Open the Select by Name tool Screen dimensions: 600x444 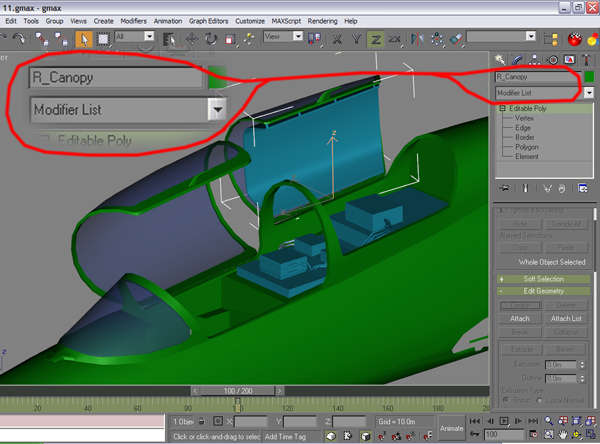click(169, 39)
